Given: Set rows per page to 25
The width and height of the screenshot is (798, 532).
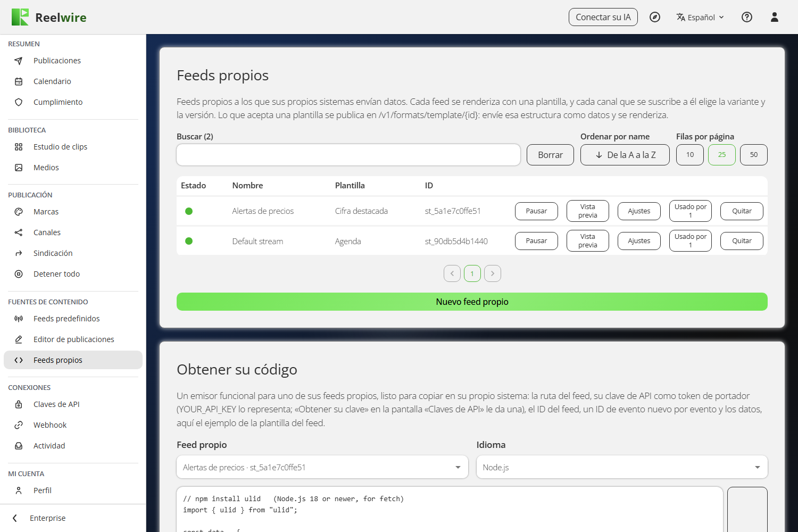Looking at the screenshot, I should [722, 155].
